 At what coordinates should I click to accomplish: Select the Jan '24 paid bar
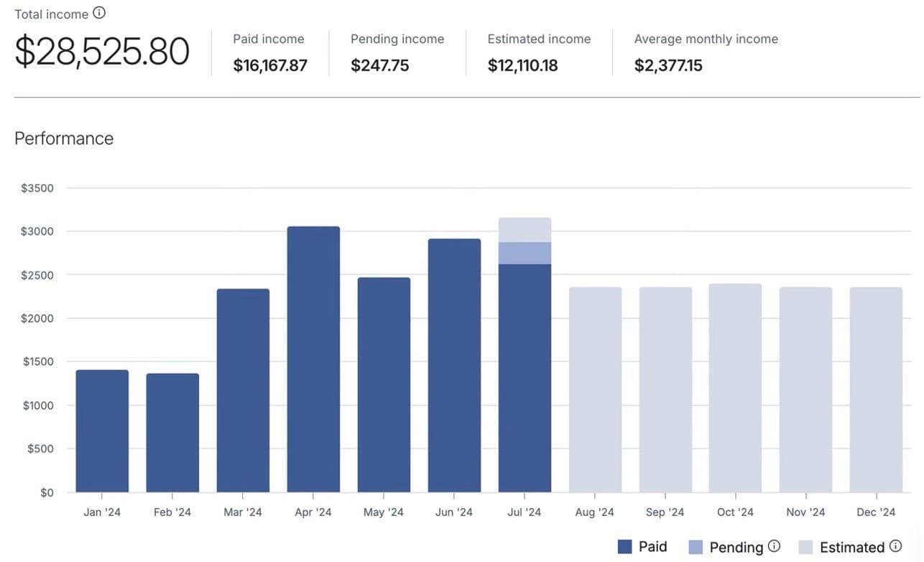[102, 431]
